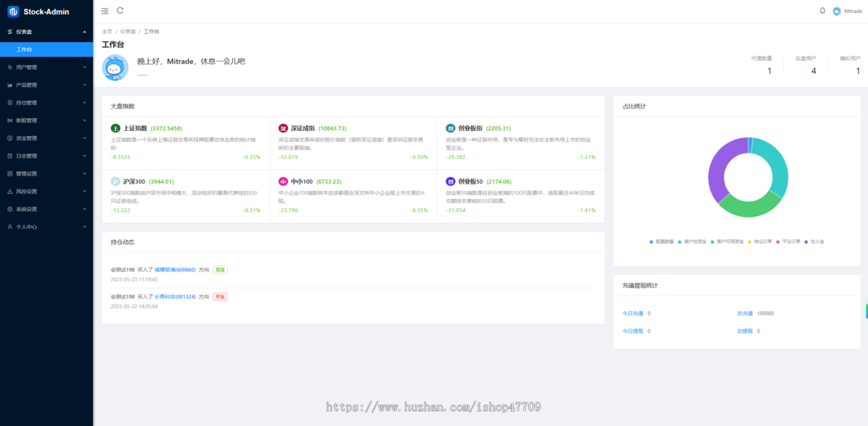
Task: Click the 中小100 pink round icon
Action: click(x=283, y=182)
